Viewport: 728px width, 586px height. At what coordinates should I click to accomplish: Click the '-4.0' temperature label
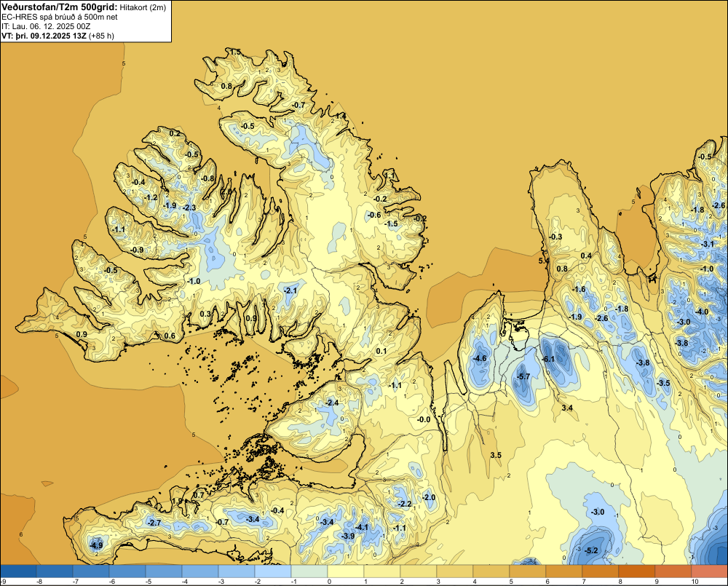(x=702, y=312)
